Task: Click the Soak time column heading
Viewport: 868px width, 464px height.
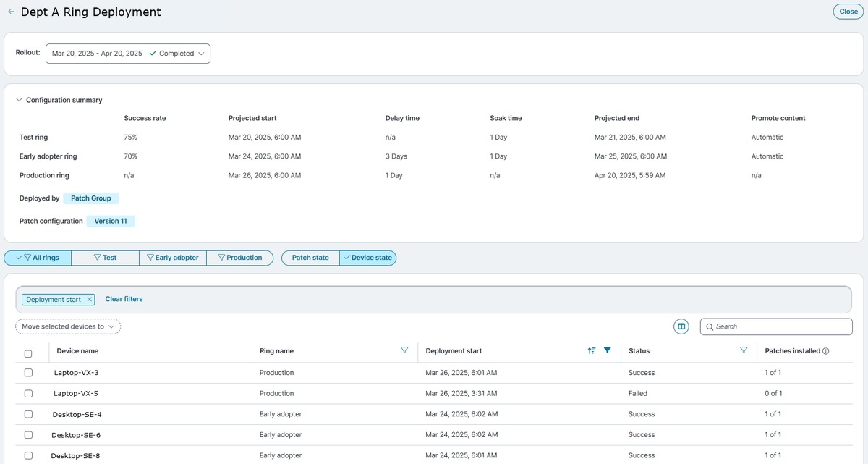Action: 506,118
